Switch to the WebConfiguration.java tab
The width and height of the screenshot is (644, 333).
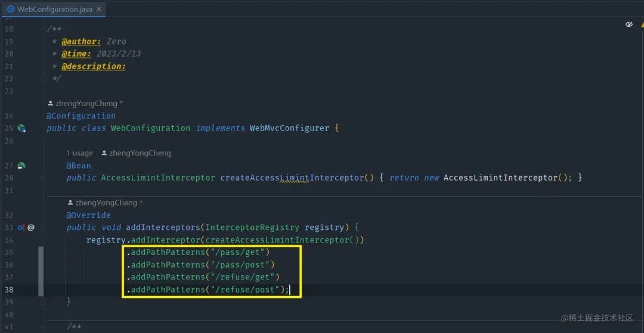(53, 8)
